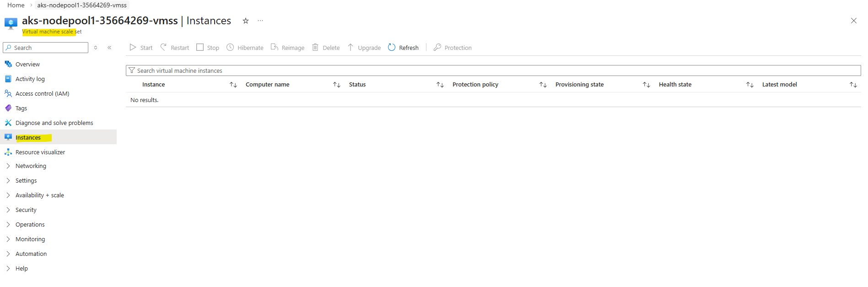The width and height of the screenshot is (868, 287).
Task: Click the Overview icon in sidebar
Action: (x=8, y=64)
